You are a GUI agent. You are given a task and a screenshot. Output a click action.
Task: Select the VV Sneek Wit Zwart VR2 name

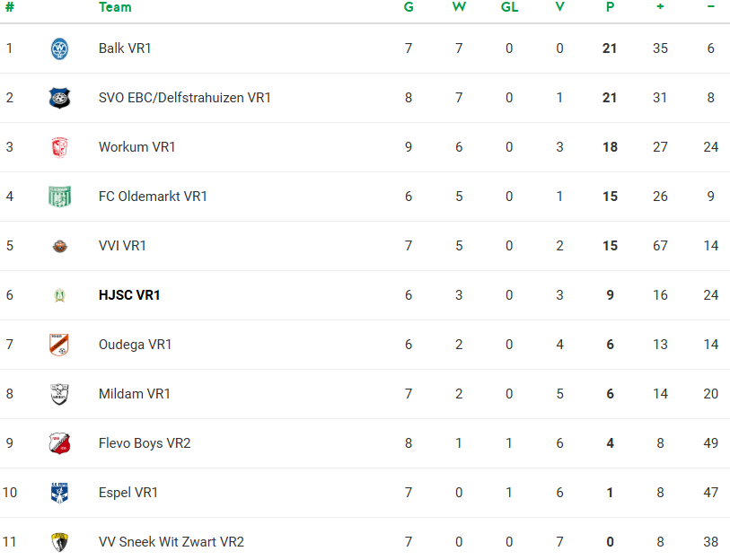pyautogui.click(x=171, y=542)
